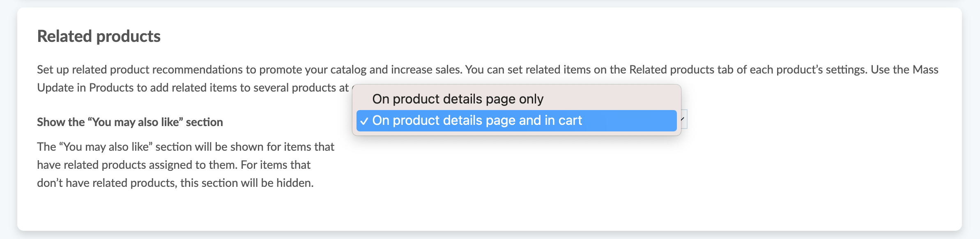Image resolution: width=980 pixels, height=239 pixels.
Task: Click the "promote your catalog" phrase
Action: pos(313,69)
